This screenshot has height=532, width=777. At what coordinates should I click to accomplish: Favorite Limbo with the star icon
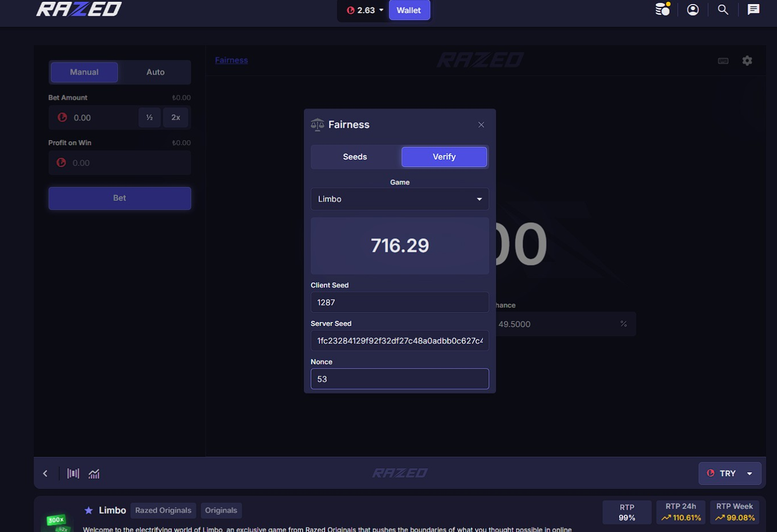point(88,510)
